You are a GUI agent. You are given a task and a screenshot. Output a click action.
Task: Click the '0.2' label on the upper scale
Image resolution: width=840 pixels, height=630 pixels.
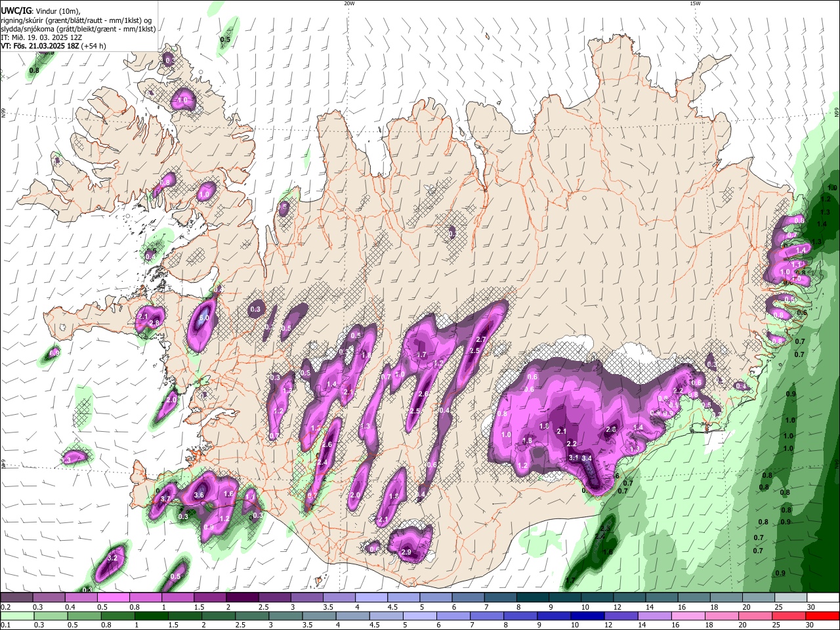6,607
